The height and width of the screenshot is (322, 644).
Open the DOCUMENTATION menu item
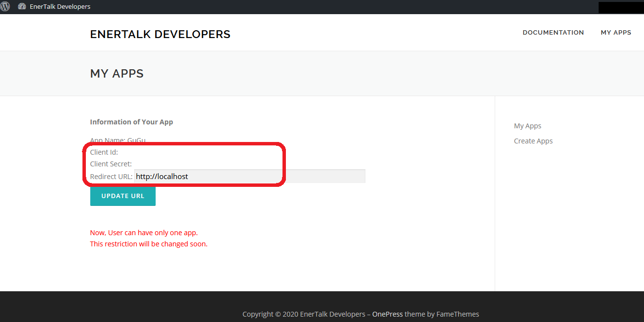(x=553, y=33)
